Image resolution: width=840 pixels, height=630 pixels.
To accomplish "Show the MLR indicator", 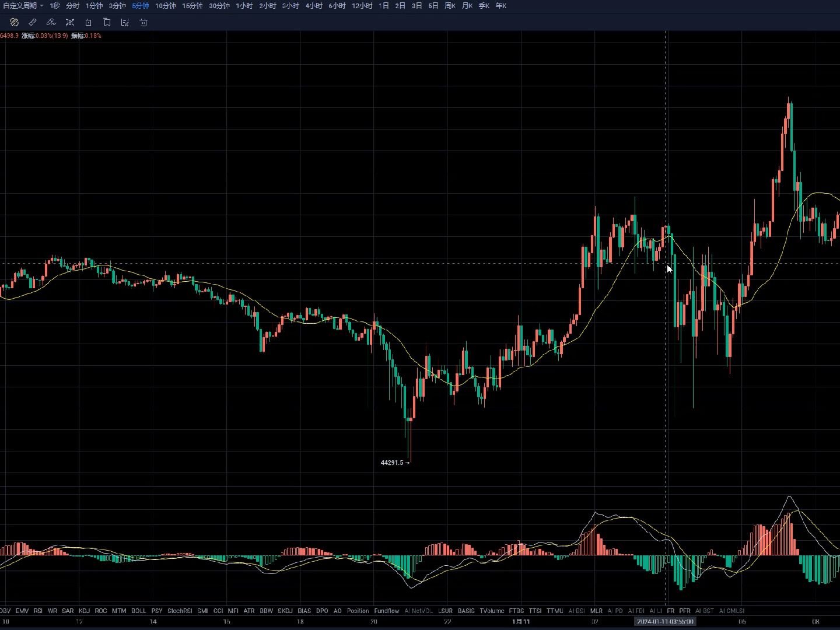I will click(596, 611).
